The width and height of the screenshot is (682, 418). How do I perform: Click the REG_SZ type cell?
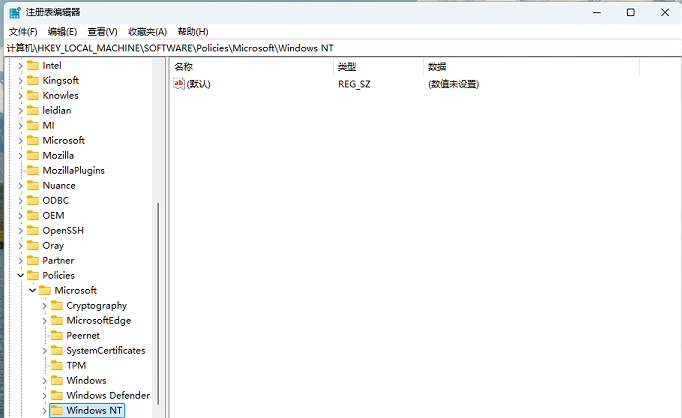coord(354,84)
